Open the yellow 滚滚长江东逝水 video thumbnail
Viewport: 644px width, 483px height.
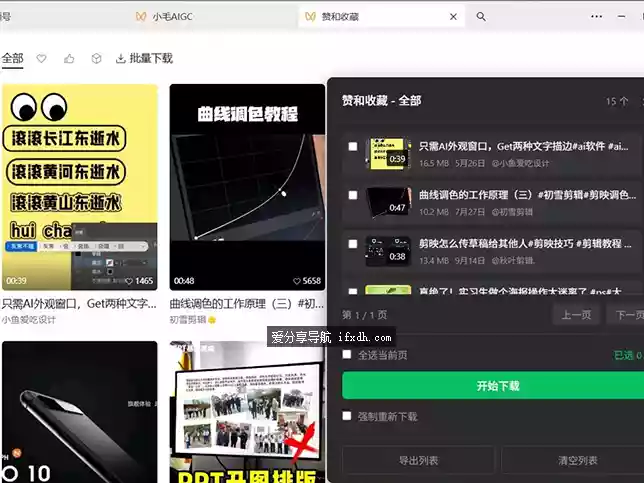pyautogui.click(x=80, y=187)
